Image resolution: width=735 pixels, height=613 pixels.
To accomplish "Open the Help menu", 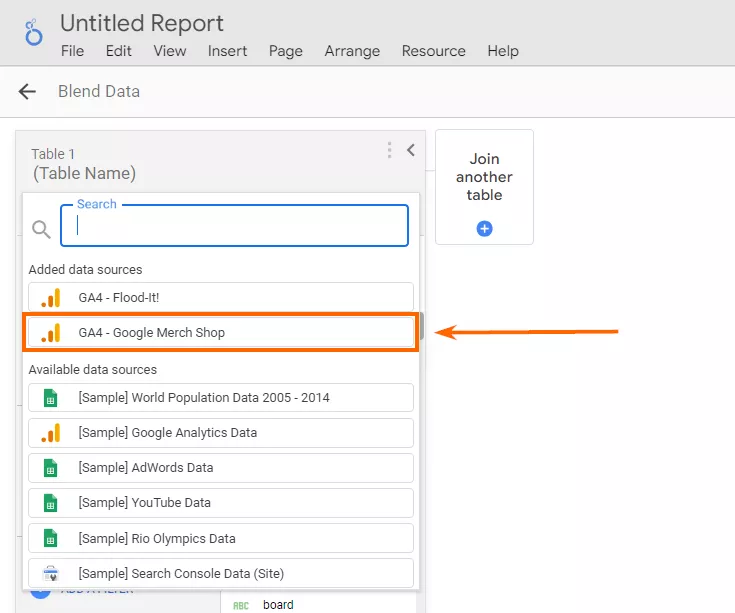I will tap(503, 51).
